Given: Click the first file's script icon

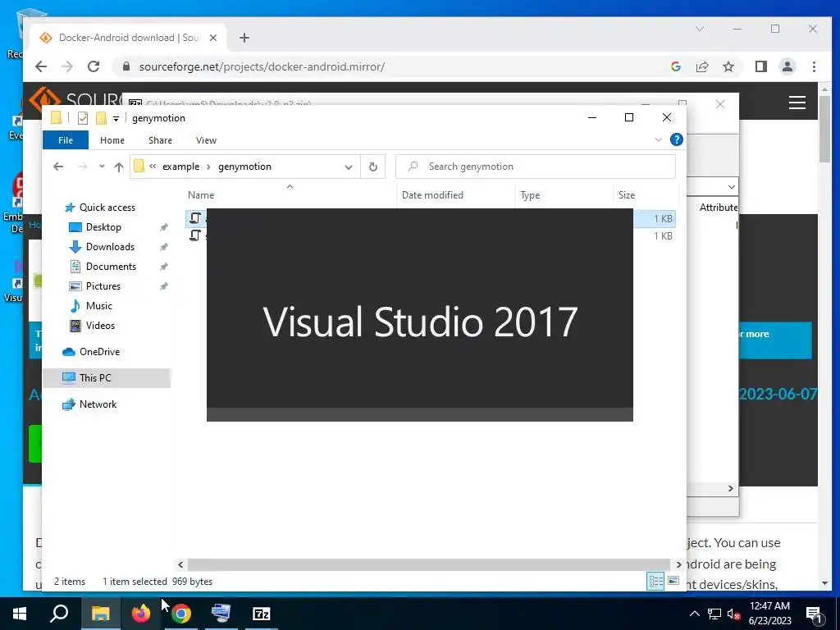Looking at the screenshot, I should tap(195, 218).
